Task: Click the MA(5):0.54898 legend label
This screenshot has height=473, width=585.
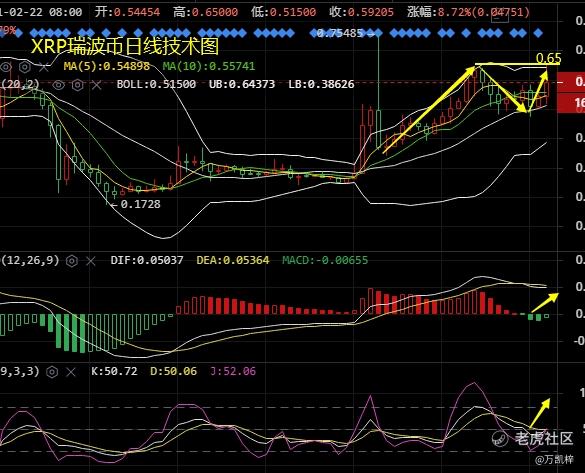Action: tap(107, 66)
